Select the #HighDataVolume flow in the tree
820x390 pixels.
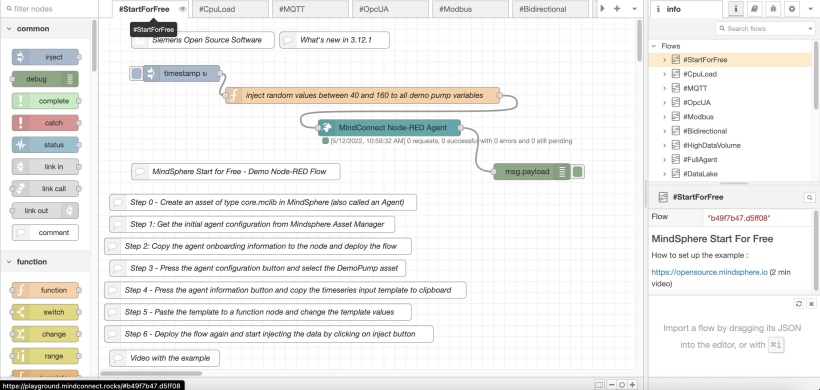pos(711,145)
